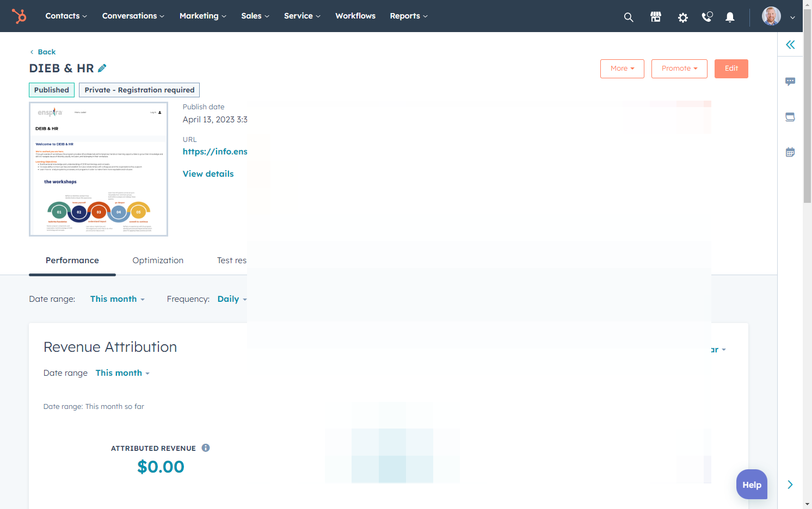The image size is (812, 509).
Task: Click the Private - Registration required tag
Action: [x=139, y=90]
